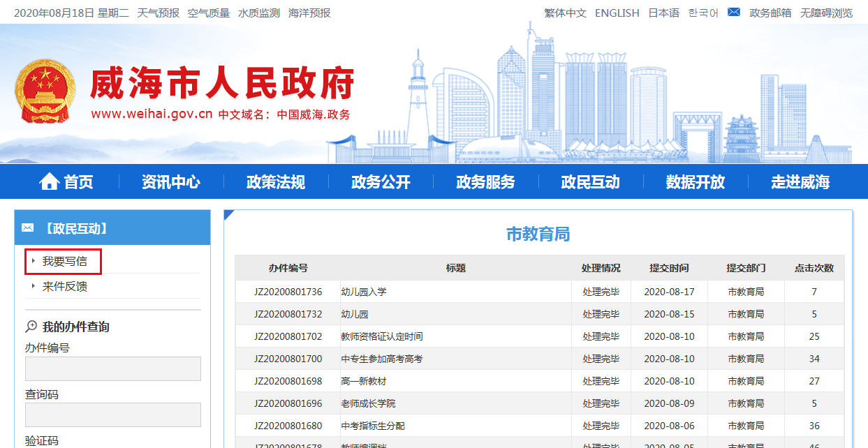This screenshot has width=868, height=448.
Task: Open the 资讯中心 navigation menu
Action: coord(171,182)
